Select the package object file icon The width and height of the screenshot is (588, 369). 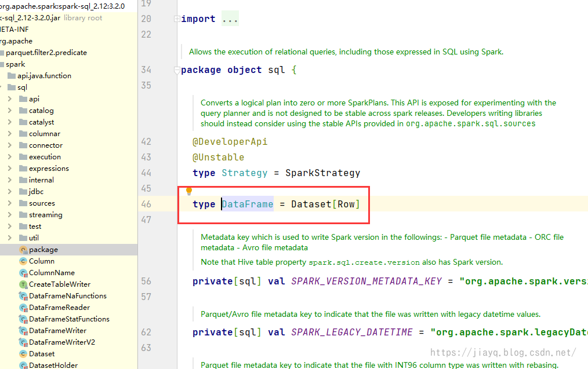pos(23,250)
